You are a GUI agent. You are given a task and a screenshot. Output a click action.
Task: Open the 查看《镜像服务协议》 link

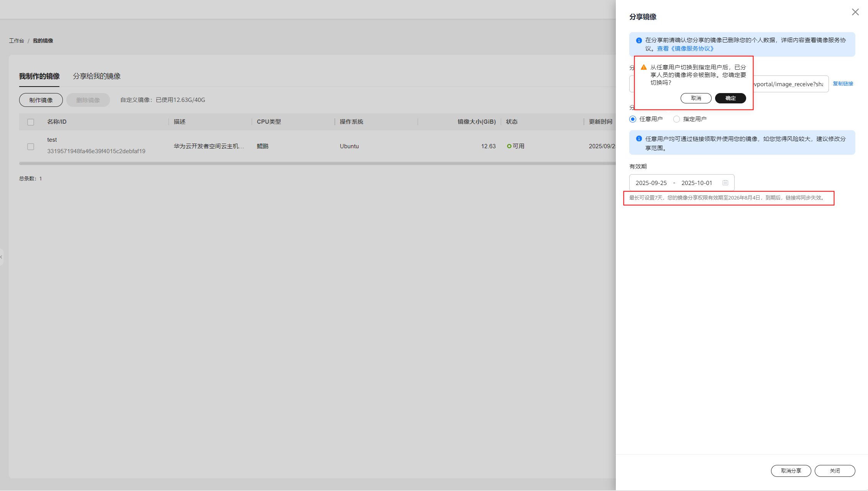pyautogui.click(x=685, y=49)
